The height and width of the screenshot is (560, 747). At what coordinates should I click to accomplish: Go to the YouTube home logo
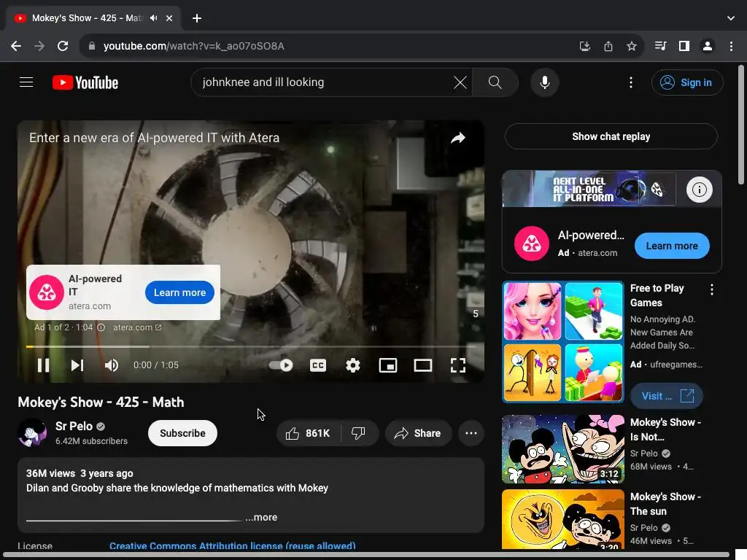[85, 82]
